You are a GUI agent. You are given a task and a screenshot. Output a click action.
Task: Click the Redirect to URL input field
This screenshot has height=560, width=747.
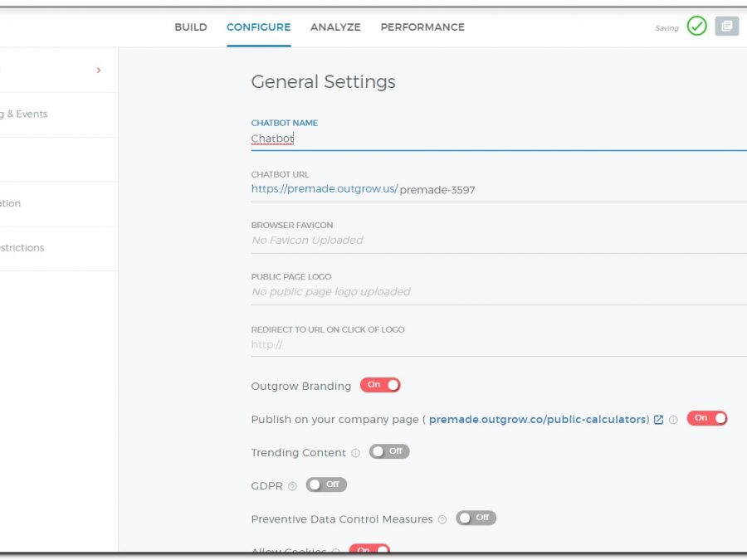click(498, 344)
